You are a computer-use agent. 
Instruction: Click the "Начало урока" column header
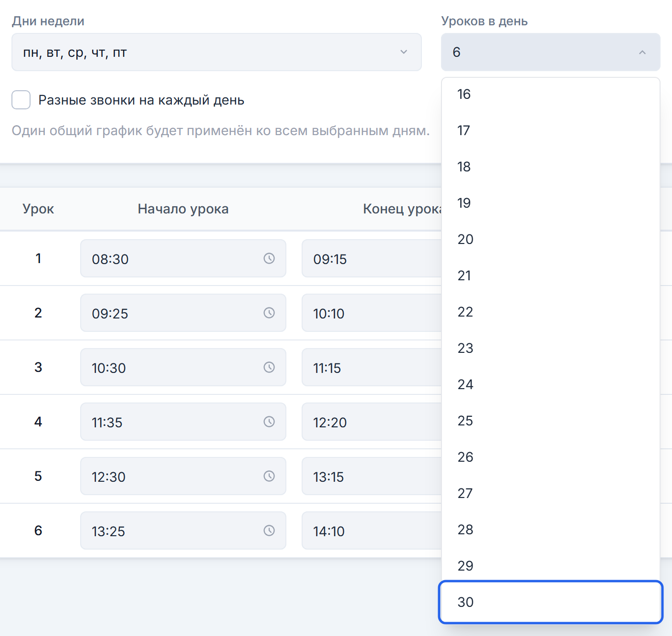coord(183,209)
